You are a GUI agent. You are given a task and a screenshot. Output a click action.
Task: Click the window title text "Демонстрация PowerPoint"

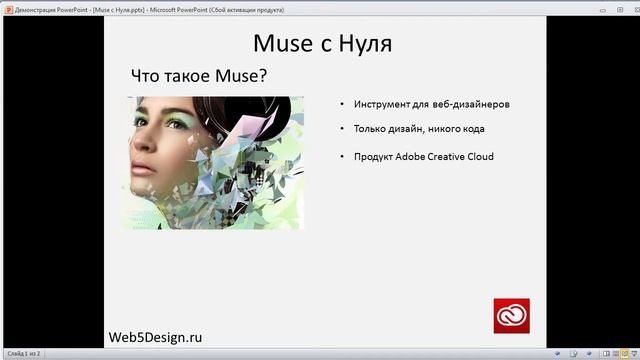(x=51, y=10)
